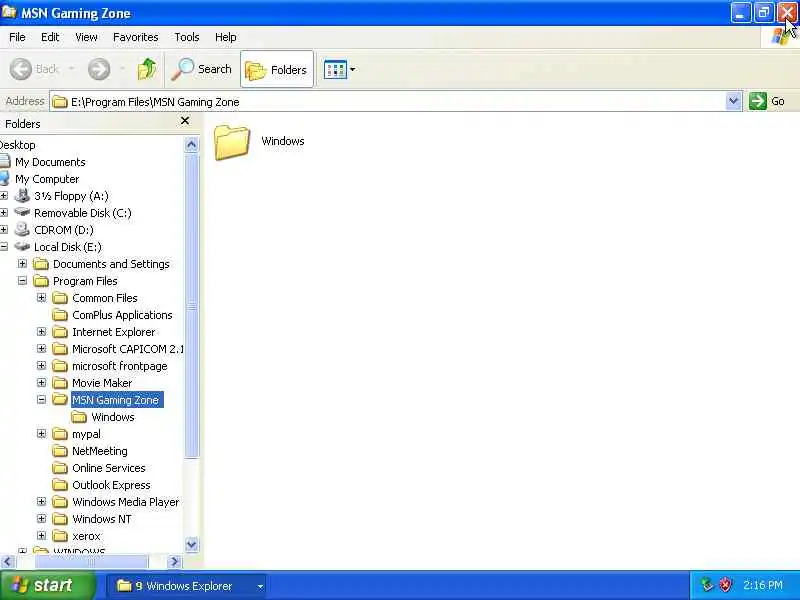800x600 pixels.
Task: Click the ComPlus Applications folder icon
Action: (60, 315)
